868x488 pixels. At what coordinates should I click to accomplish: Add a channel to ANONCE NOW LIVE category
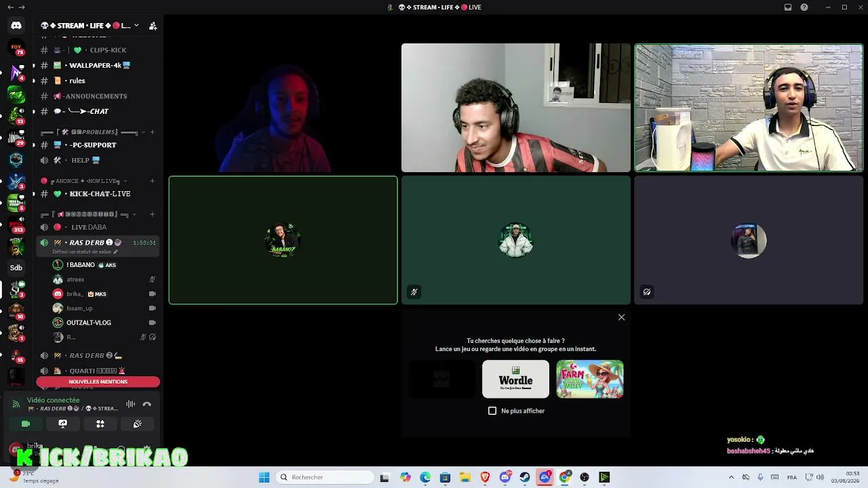tap(152, 181)
